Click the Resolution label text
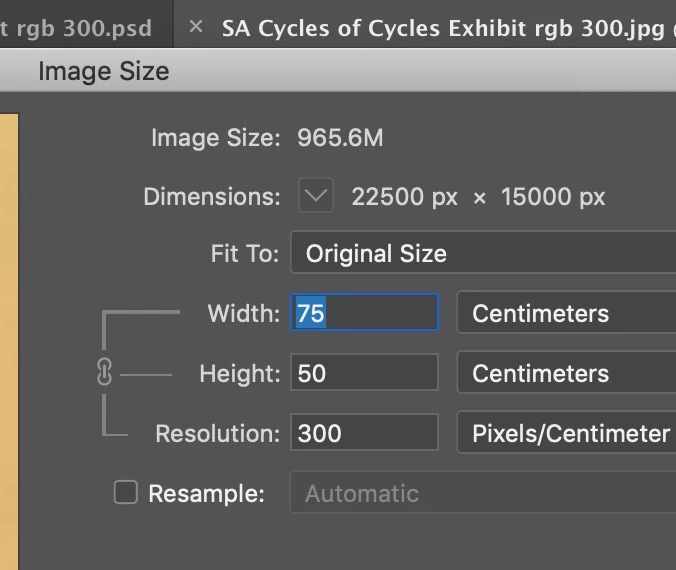Image resolution: width=676 pixels, height=570 pixels. [x=217, y=433]
